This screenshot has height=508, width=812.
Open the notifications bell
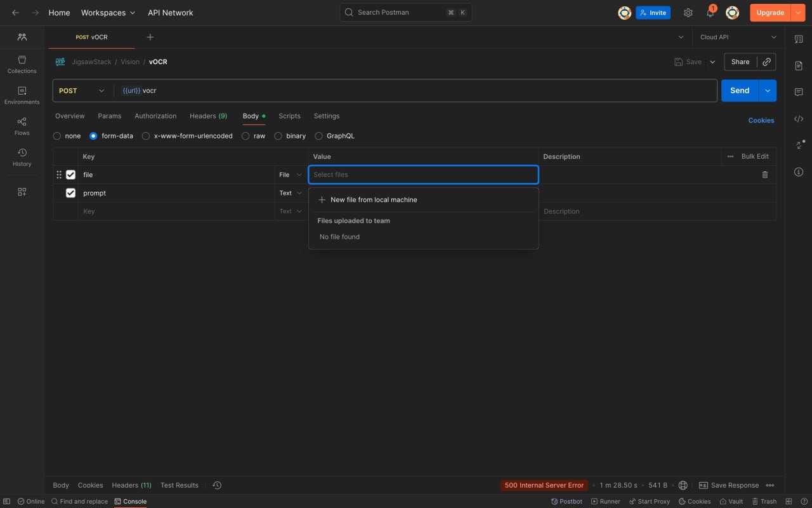(710, 13)
